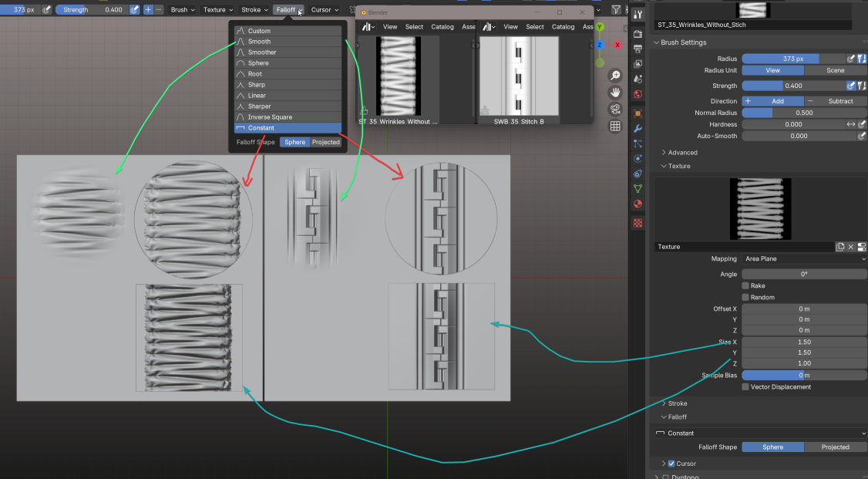Choose Root falloff curve
This screenshot has height=479, width=868.
click(x=288, y=73)
